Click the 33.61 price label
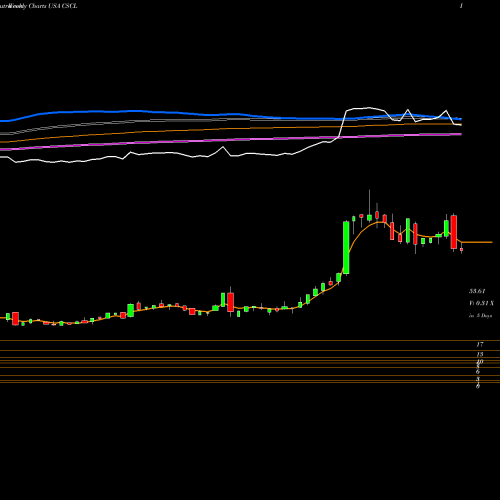500x500 pixels. (x=477, y=291)
